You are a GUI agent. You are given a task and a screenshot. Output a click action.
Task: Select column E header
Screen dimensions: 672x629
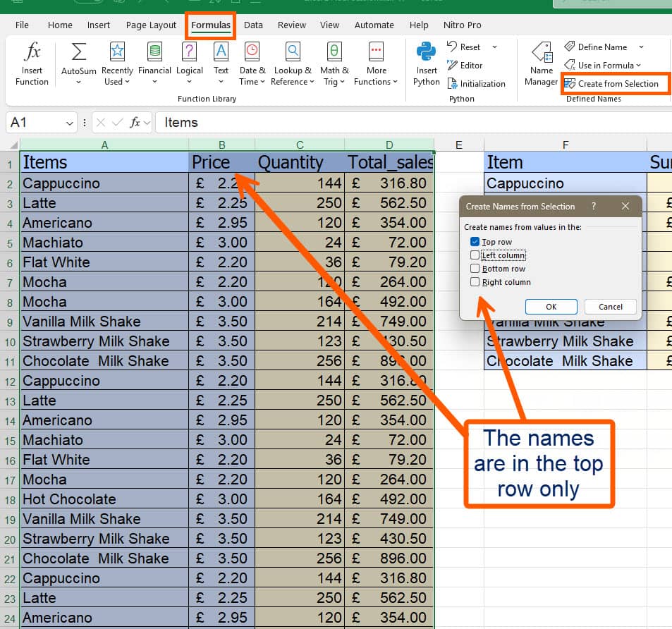click(x=459, y=145)
